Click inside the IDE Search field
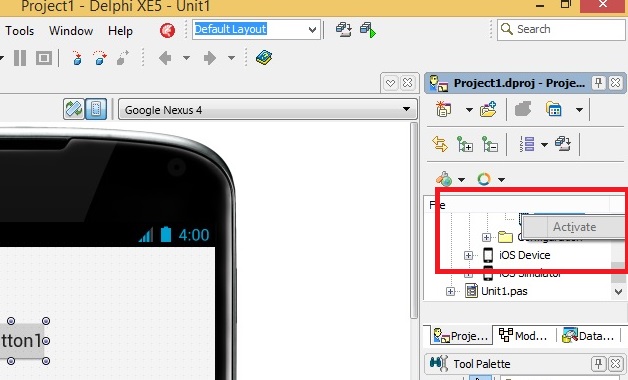 click(x=562, y=30)
